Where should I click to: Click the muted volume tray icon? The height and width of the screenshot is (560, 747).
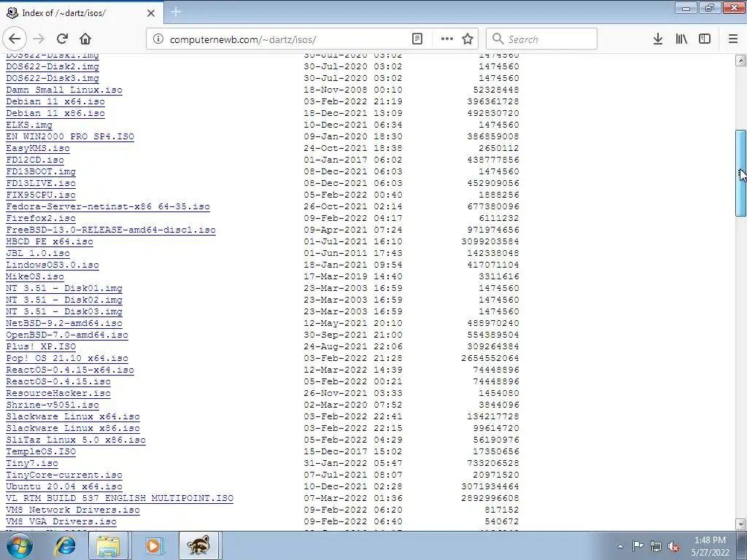673,546
